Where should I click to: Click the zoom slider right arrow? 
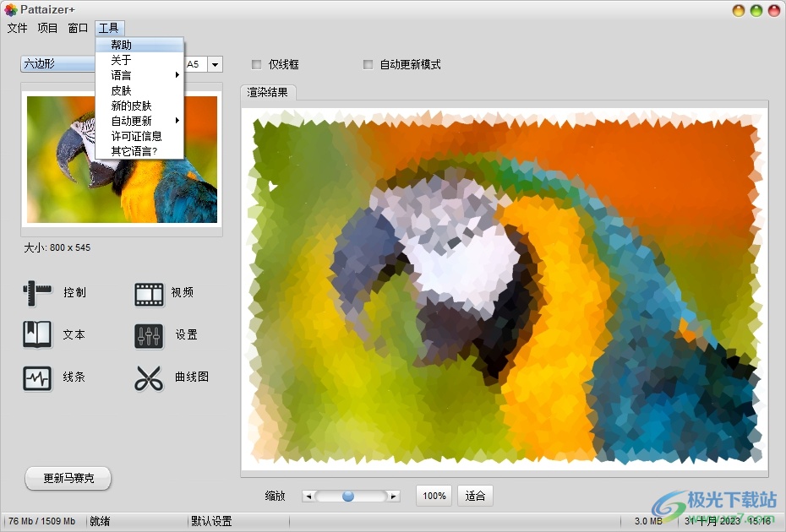coord(394,497)
